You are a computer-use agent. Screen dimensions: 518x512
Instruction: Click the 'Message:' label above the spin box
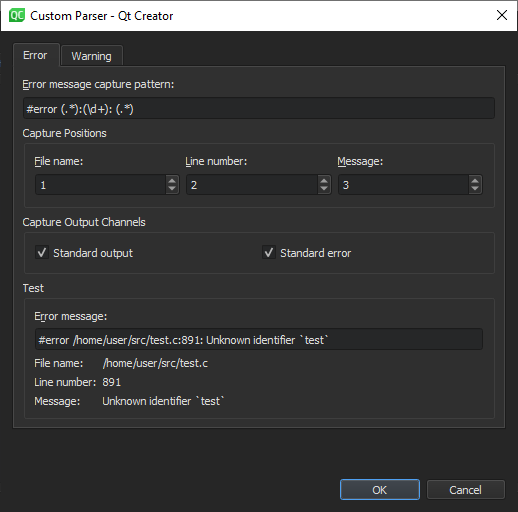point(360,161)
